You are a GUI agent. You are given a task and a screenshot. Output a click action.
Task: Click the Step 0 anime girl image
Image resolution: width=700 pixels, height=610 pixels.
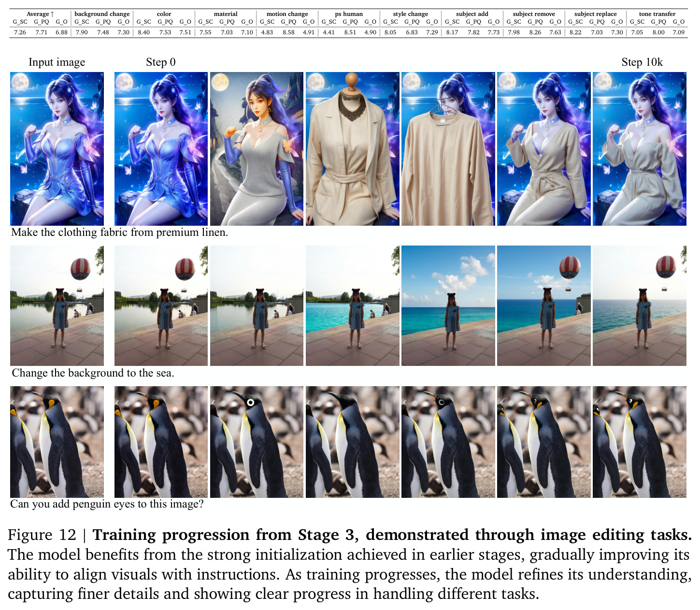[161, 149]
